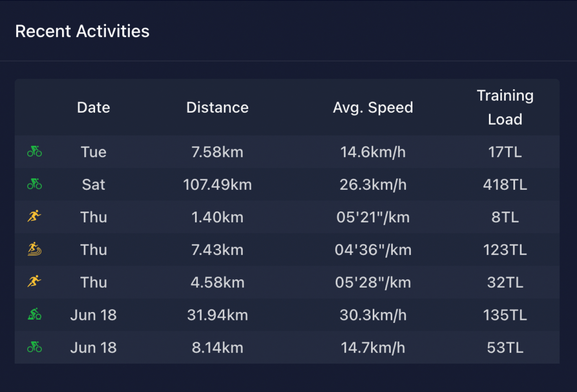
Task: Open the 107.49km distance activity
Action: point(217,185)
